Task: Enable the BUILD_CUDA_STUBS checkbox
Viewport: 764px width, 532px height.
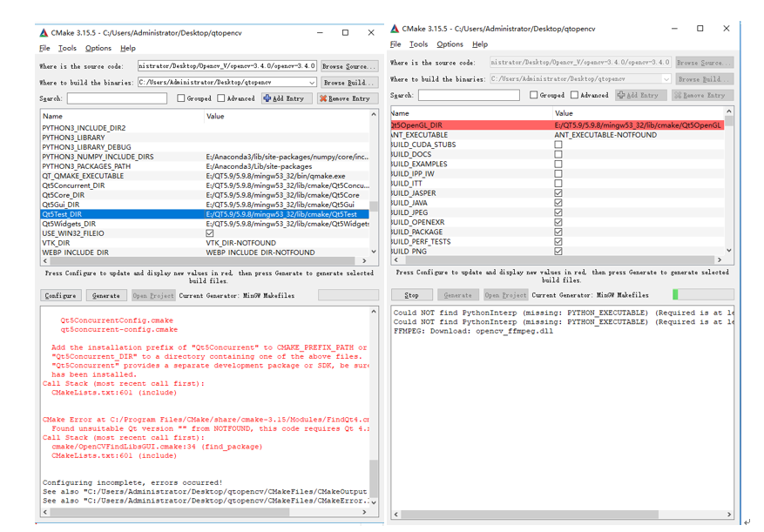Action: (558, 145)
